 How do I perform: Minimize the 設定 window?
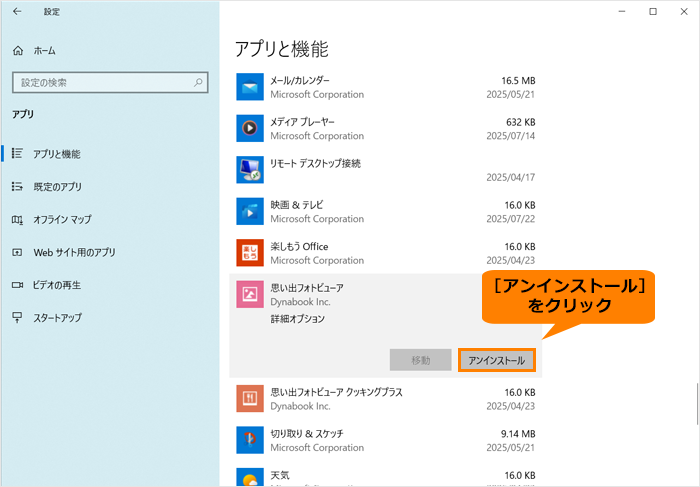pos(622,12)
